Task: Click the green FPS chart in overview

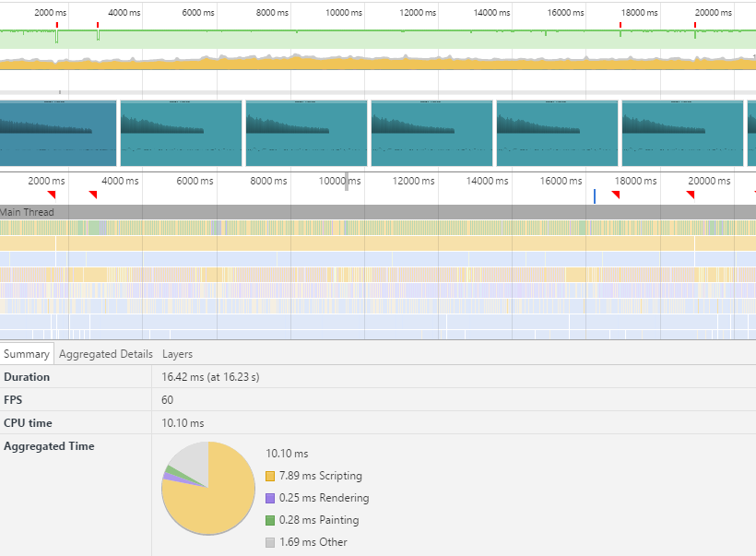Action: 369,40
